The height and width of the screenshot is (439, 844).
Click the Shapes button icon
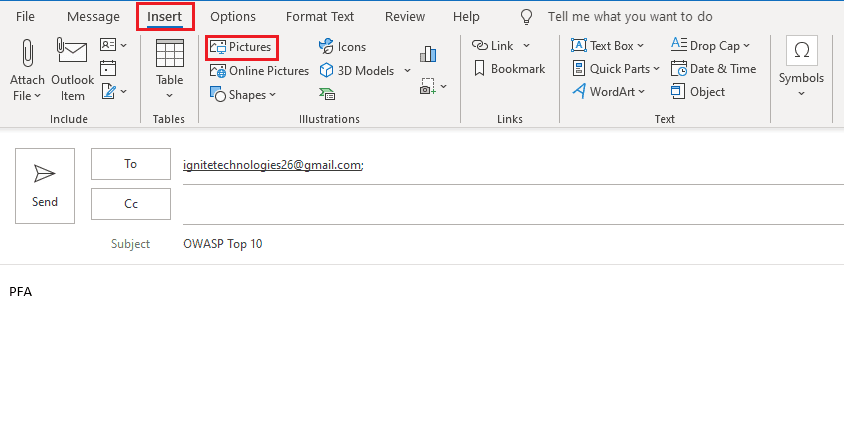217,95
